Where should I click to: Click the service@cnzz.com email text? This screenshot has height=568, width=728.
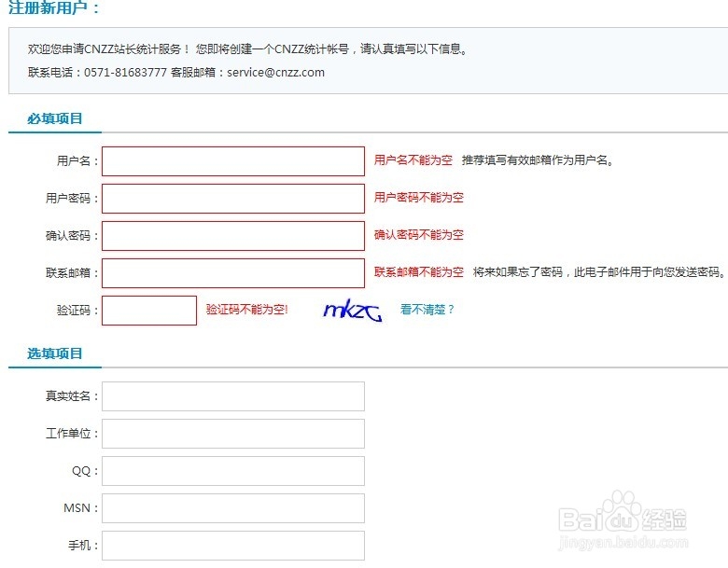(275, 73)
